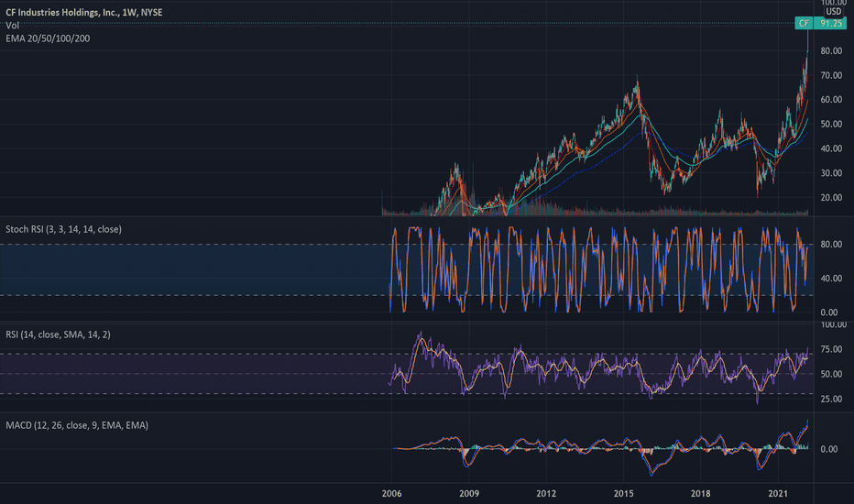Viewport: 854px width, 504px height.
Task: Click the 80.00 price axis level on the main chart
Action: (831, 51)
